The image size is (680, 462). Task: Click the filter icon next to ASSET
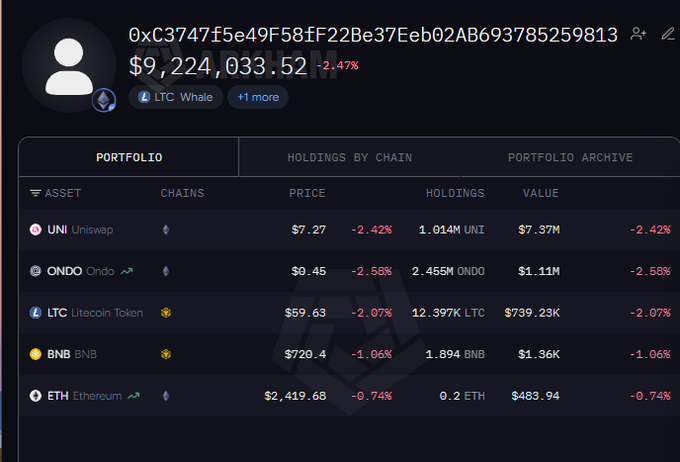(x=36, y=193)
